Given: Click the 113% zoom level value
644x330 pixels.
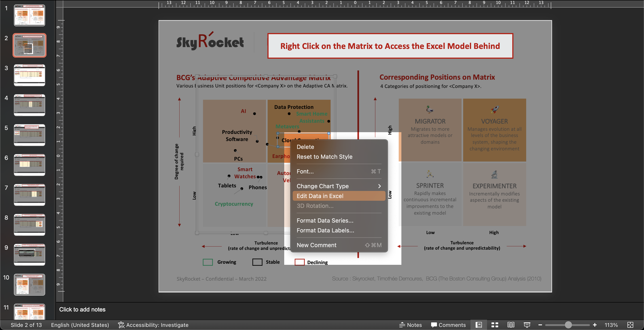Looking at the screenshot, I should coord(611,325).
